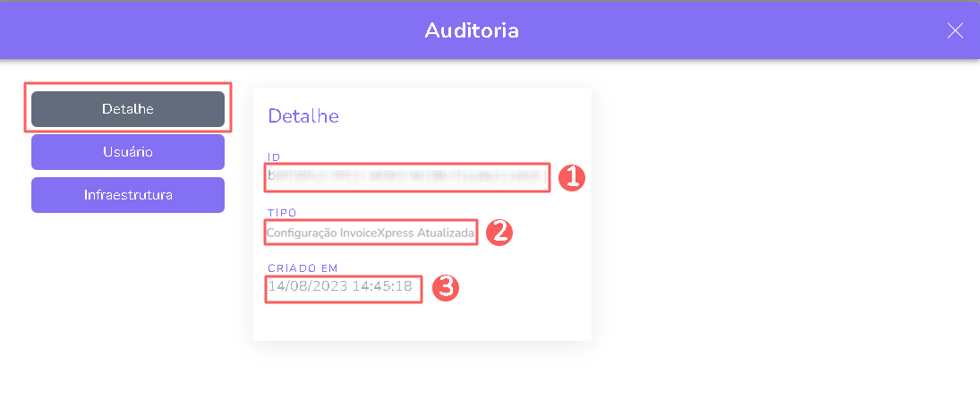This screenshot has height=399, width=980.
Task: Click the red number 1 badge
Action: click(571, 178)
